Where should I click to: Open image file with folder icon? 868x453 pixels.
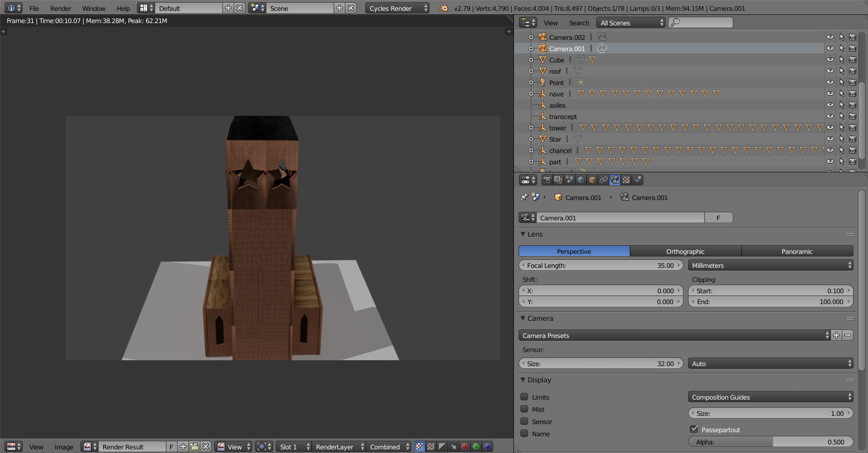click(x=194, y=447)
